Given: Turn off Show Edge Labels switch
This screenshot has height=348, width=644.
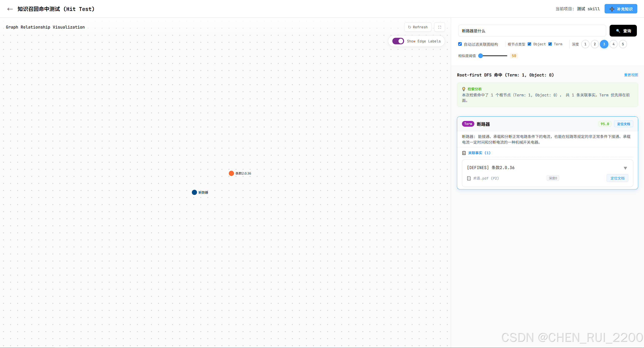Looking at the screenshot, I should click(398, 41).
